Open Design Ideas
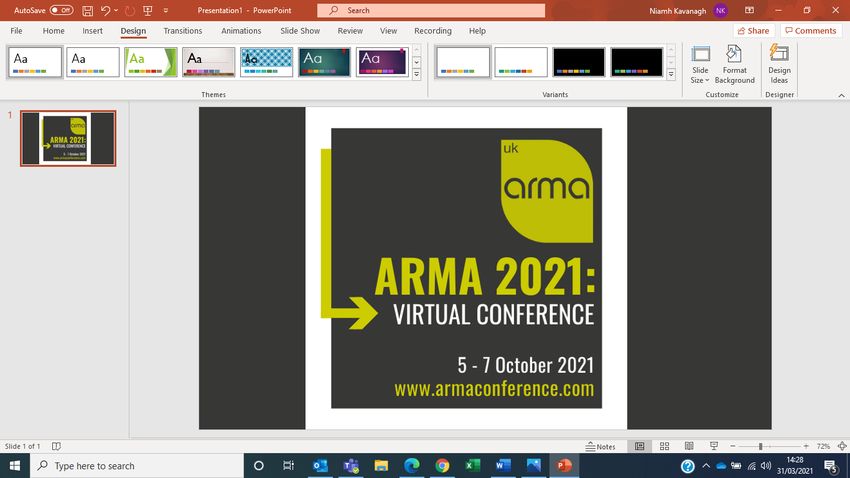Image resolution: width=850 pixels, height=478 pixels. tap(779, 64)
